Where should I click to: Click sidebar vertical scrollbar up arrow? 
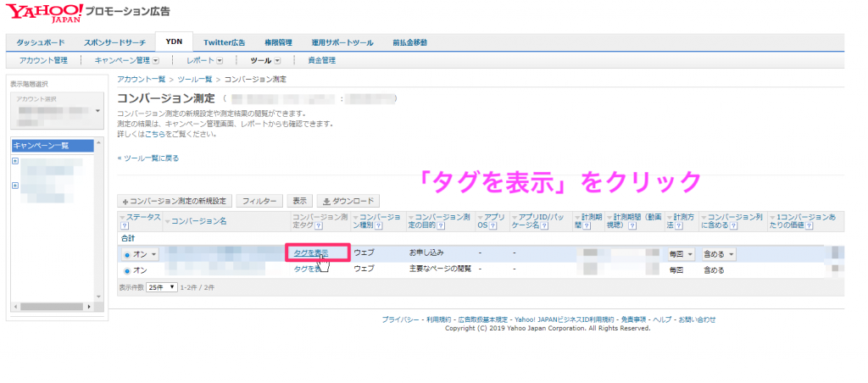click(x=100, y=142)
